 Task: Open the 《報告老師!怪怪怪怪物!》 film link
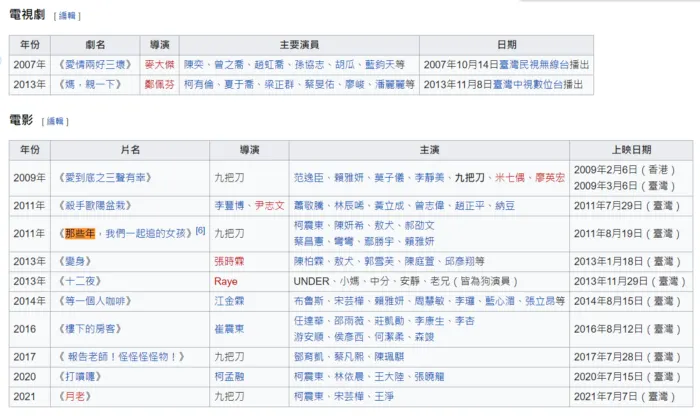pyautogui.click(x=121, y=357)
